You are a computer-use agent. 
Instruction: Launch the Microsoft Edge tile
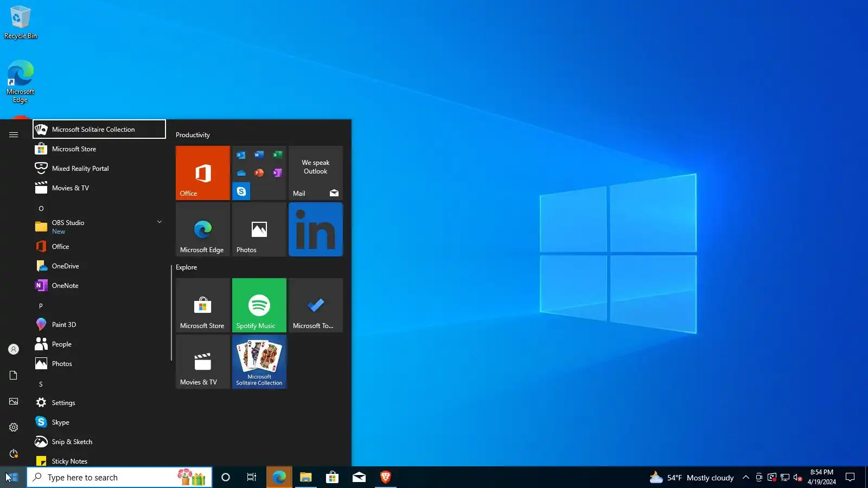pyautogui.click(x=203, y=229)
